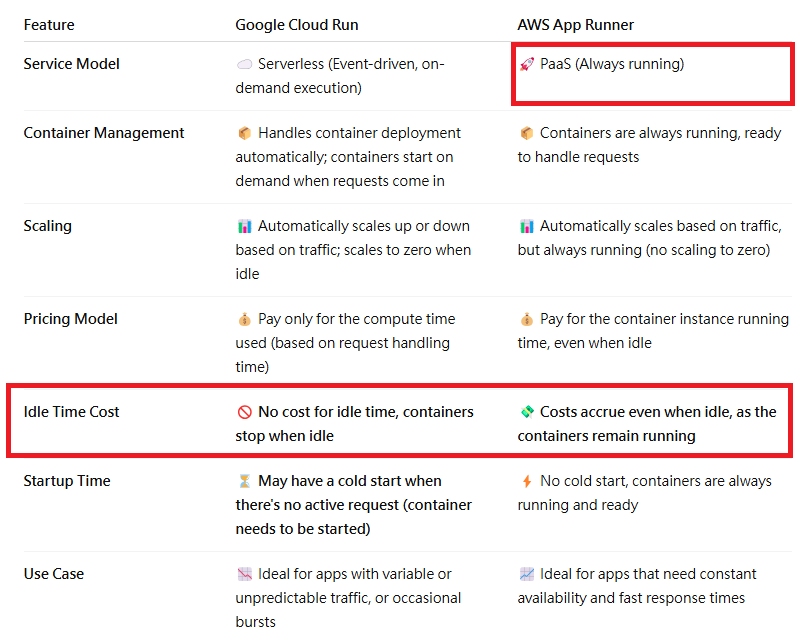
Task: Click the cloud icon beside Serverless
Action: (244, 64)
